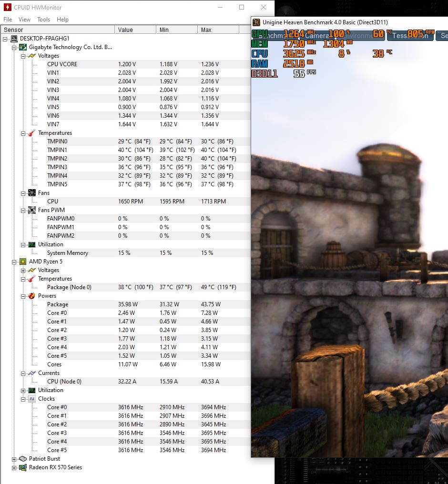
Task: Collapse the Gigabyte Temperatures section
Action: (x=23, y=134)
